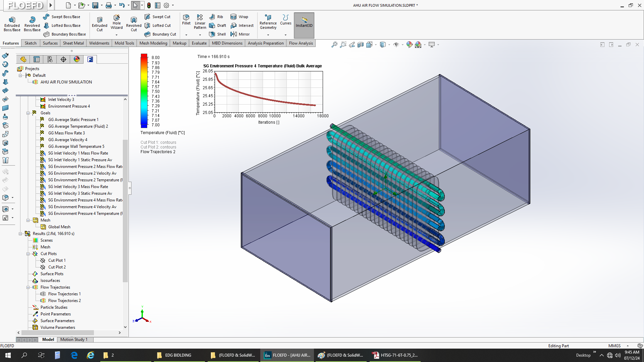Collapse the Goals tree node
Screen dimensions: 644x362
click(28, 113)
